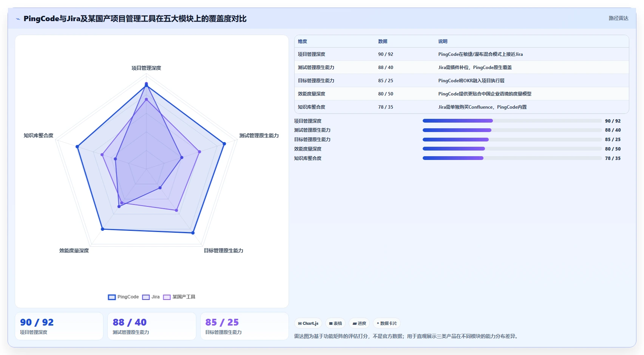The width and height of the screenshot is (644, 355).
Task: Click the 项目管理深度 progress bar
Action: [512, 121]
